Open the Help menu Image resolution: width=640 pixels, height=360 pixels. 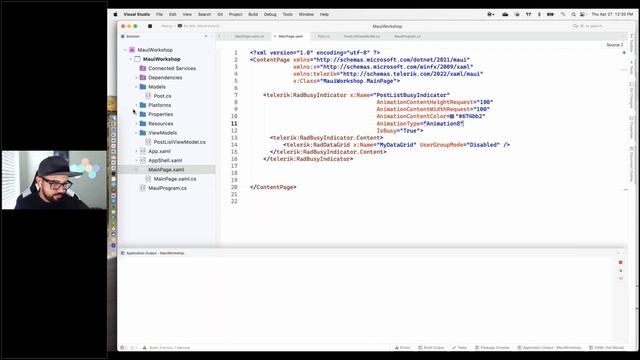pyautogui.click(x=324, y=14)
